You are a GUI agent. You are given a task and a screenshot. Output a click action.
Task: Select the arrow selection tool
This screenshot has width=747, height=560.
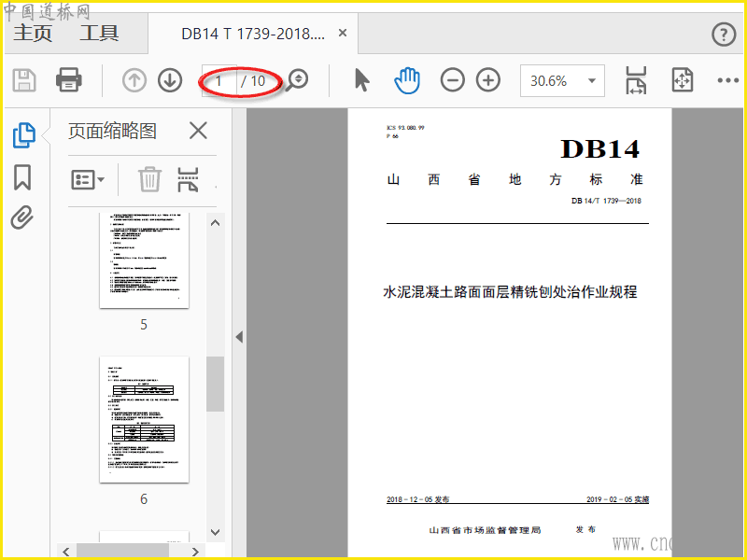point(361,80)
